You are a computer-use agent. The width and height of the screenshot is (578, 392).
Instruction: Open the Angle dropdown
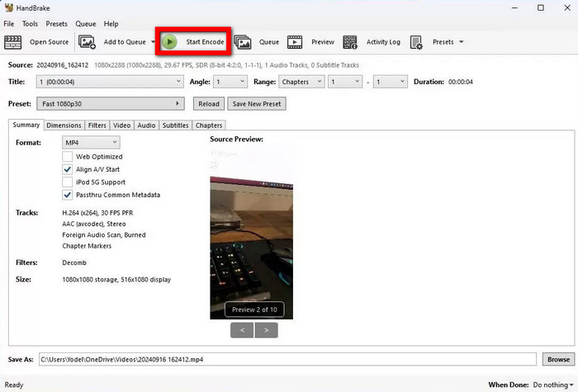pos(230,82)
